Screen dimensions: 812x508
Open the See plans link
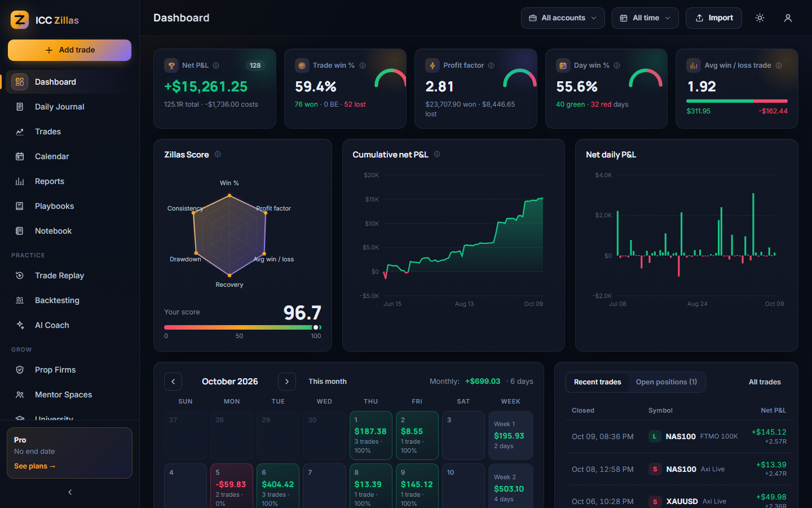point(34,466)
